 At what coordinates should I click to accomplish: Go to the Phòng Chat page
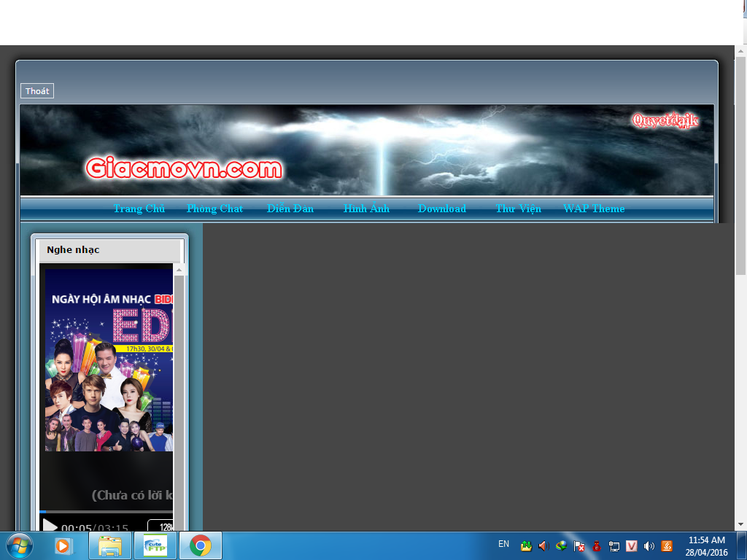coord(214,209)
